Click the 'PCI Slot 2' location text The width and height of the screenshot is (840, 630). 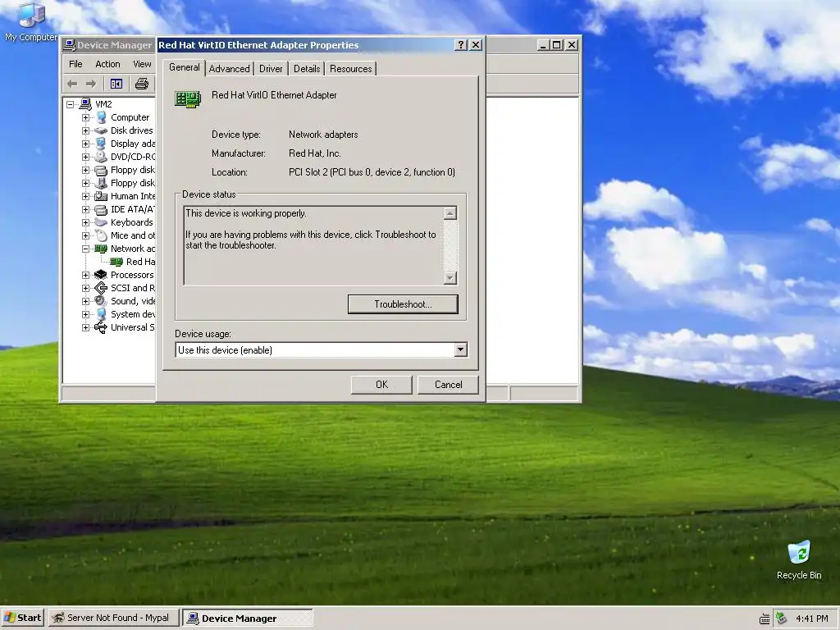click(372, 172)
